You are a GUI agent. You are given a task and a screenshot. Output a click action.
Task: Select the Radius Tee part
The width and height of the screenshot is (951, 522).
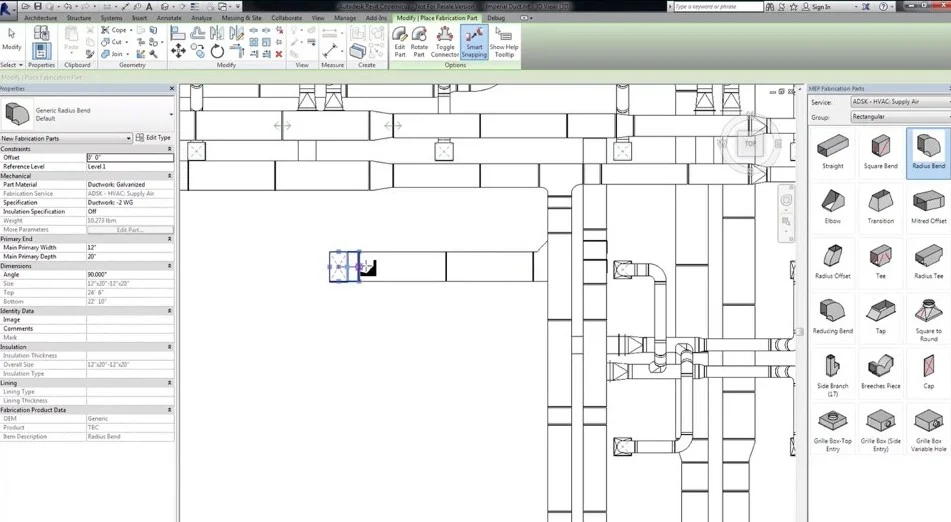(x=928, y=260)
